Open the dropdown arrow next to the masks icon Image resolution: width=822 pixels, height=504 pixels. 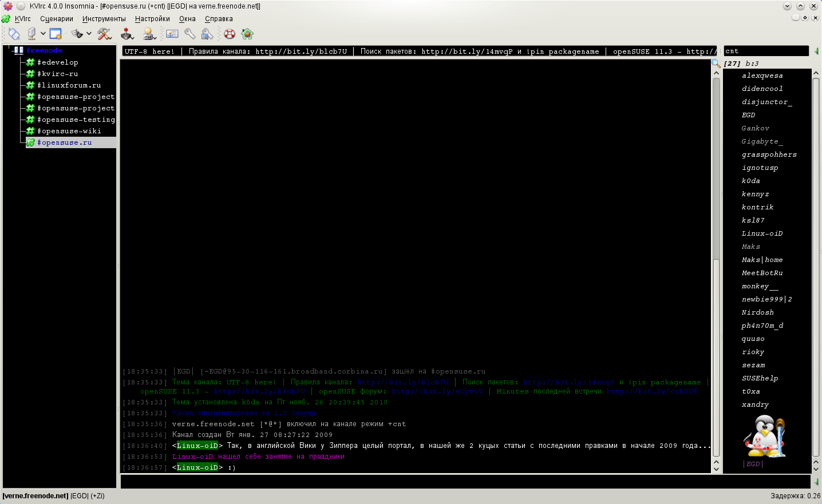[89, 34]
